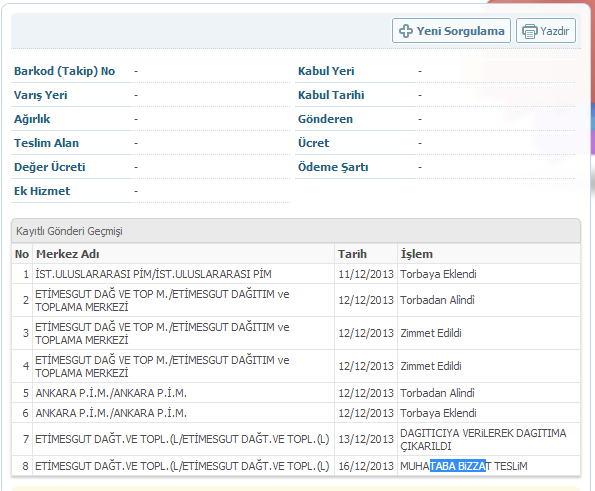This screenshot has height=491, width=595.
Task: Select row 1 İST.ULUSLARARASI PİM entry
Action: pyautogui.click(x=153, y=274)
